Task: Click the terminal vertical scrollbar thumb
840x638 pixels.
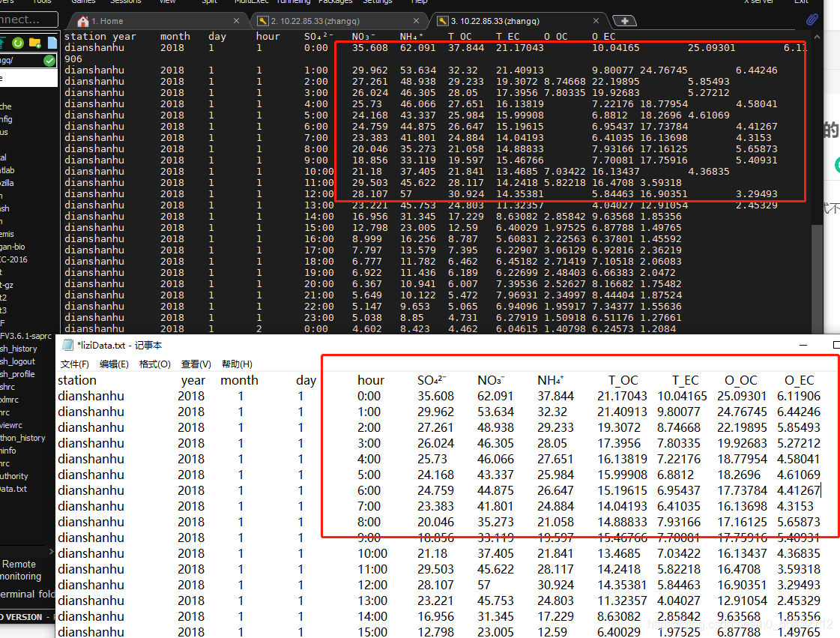Action: 817,278
